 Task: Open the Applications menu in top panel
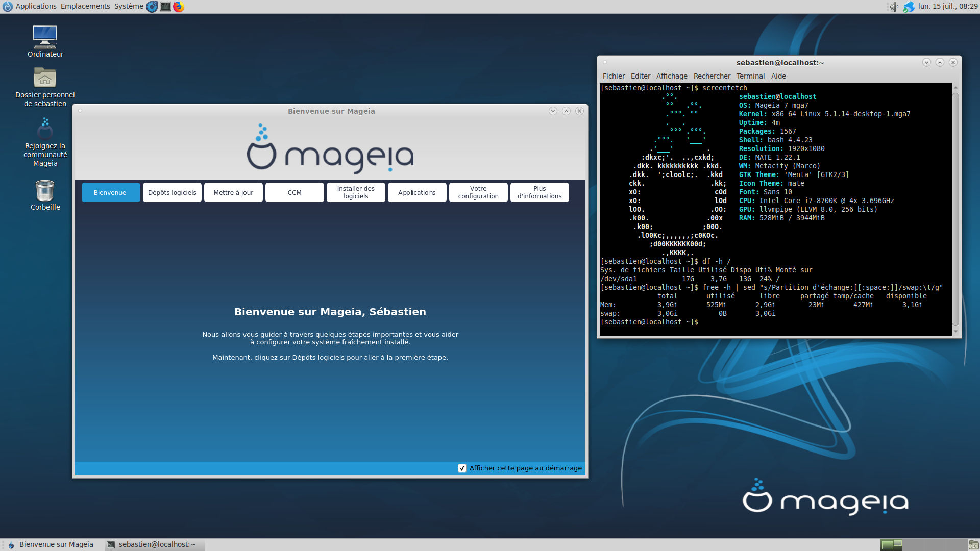36,6
